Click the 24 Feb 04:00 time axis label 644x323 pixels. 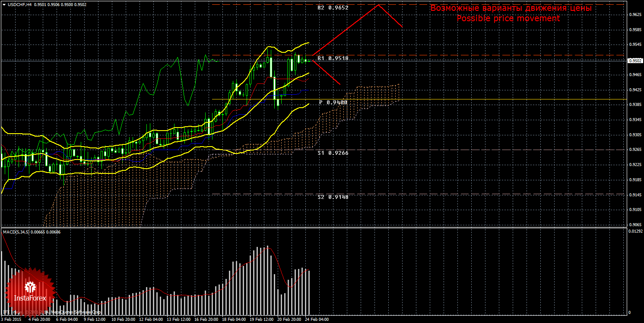click(317, 320)
